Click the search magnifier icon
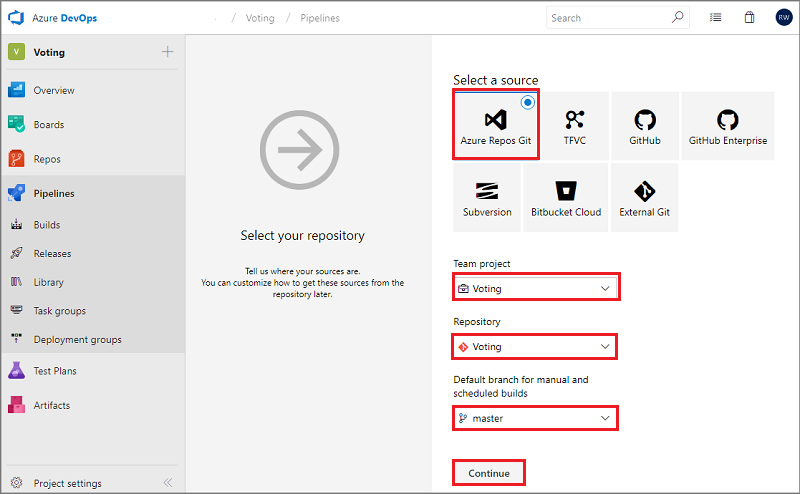 (677, 17)
